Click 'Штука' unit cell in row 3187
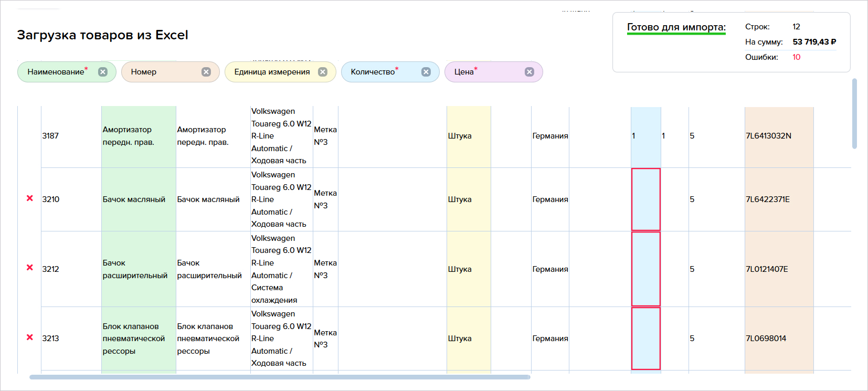The image size is (868, 391). coord(469,136)
